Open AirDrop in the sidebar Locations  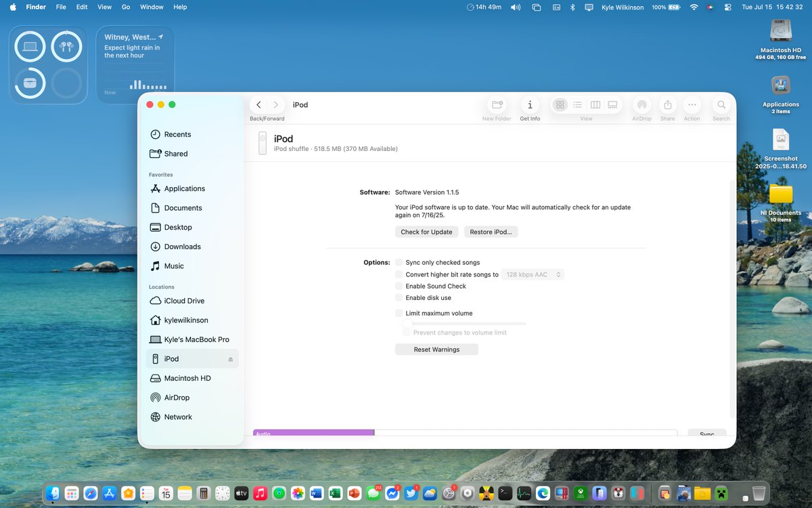[192, 398]
